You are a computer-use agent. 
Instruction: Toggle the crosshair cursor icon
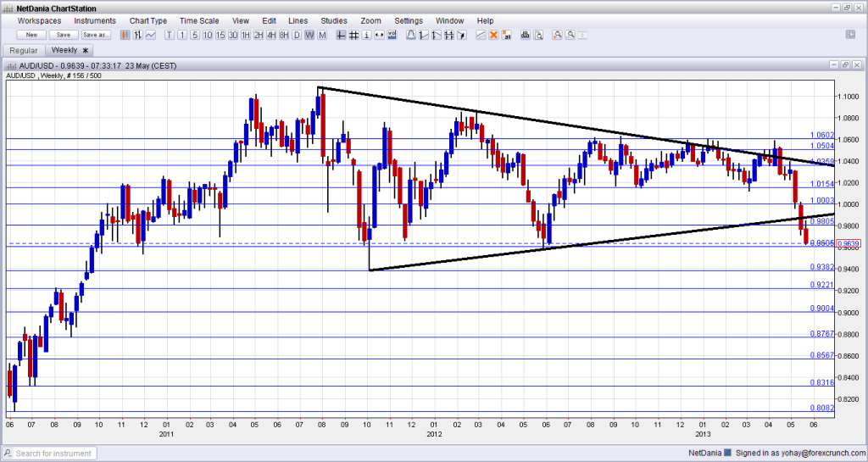tap(341, 35)
